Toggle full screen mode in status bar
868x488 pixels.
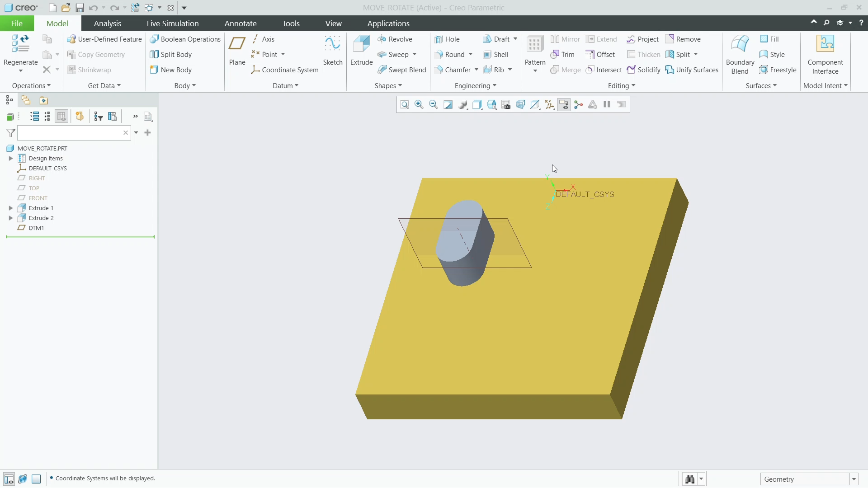click(x=36, y=479)
